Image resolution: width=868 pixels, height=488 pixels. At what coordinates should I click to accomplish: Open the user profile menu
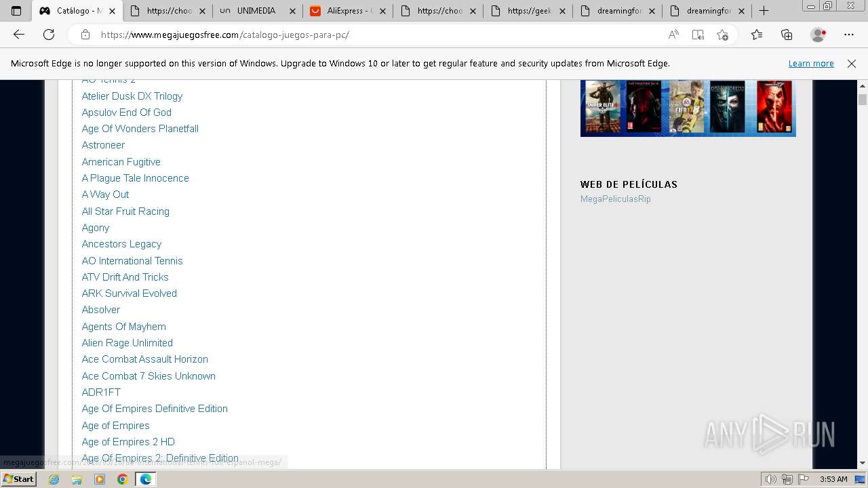tap(818, 35)
